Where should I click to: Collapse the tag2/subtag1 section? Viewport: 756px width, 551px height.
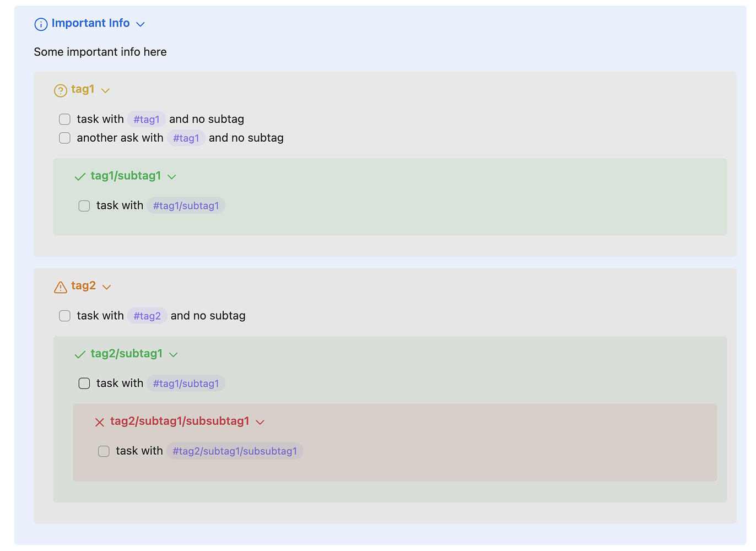coord(173,354)
